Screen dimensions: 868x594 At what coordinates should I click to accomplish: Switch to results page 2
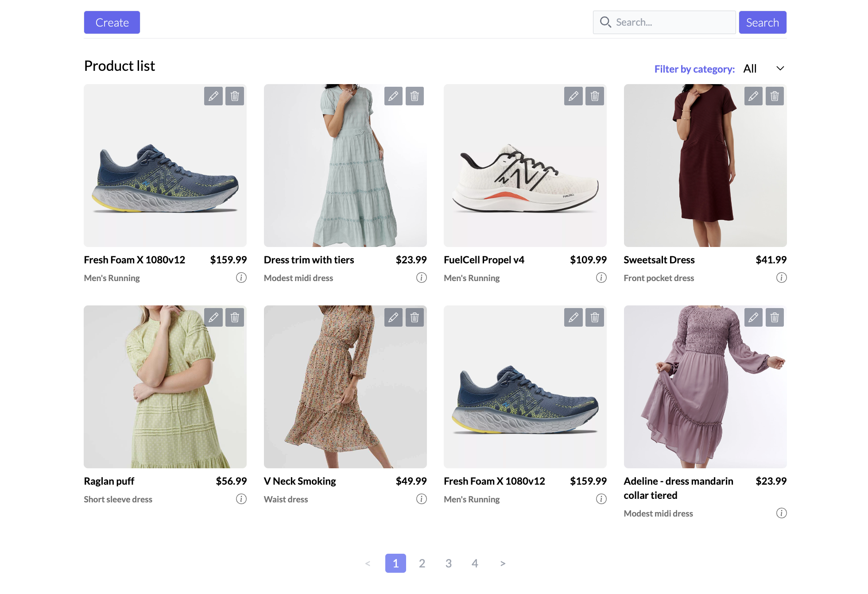coord(422,563)
